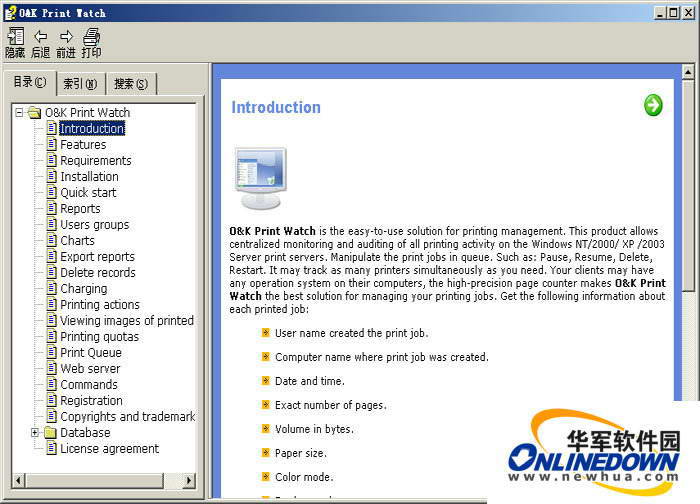This screenshot has width=700, height=504.
Task: Click the tree scroll-right arrow
Action: tap(189, 480)
